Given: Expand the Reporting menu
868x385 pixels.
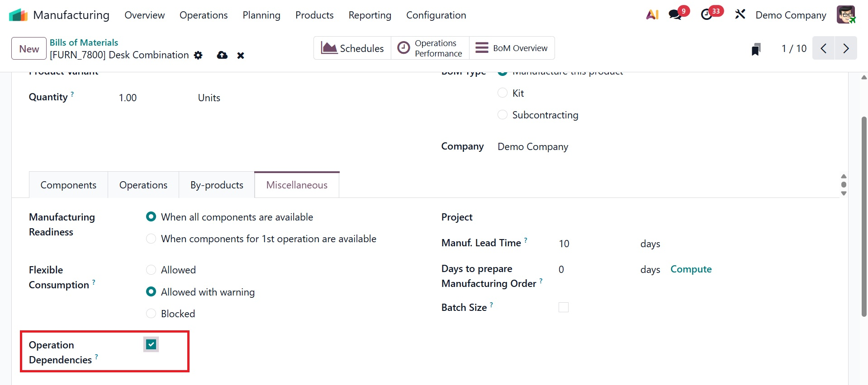Looking at the screenshot, I should coord(370,15).
